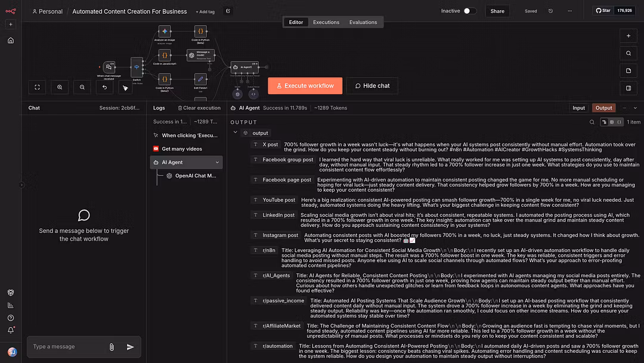Select When clicking 'Execu... log entry
Viewport: 644px width, 363px height.
click(x=186, y=136)
